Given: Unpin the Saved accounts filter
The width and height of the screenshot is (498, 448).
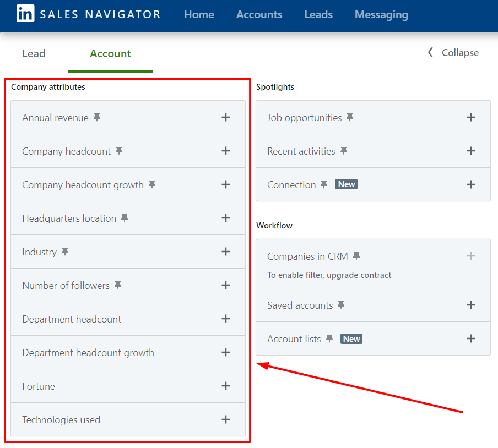Looking at the screenshot, I should (341, 305).
